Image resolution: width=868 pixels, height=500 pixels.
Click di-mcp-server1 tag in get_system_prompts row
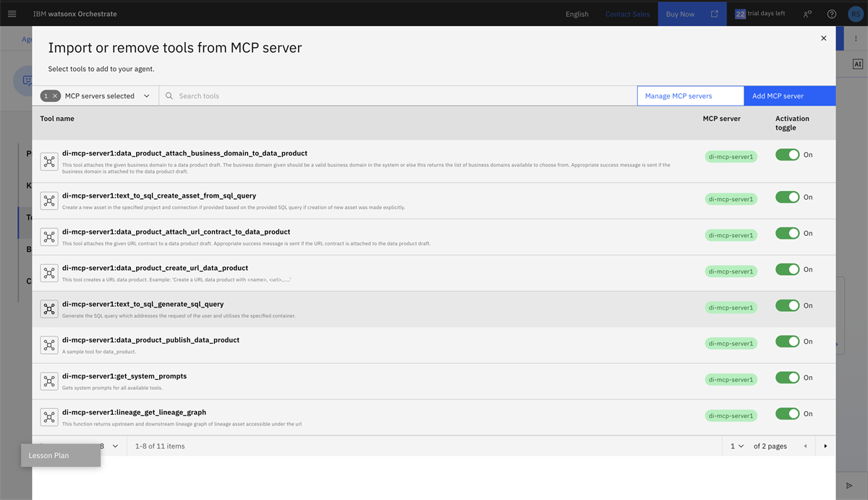[x=731, y=380]
